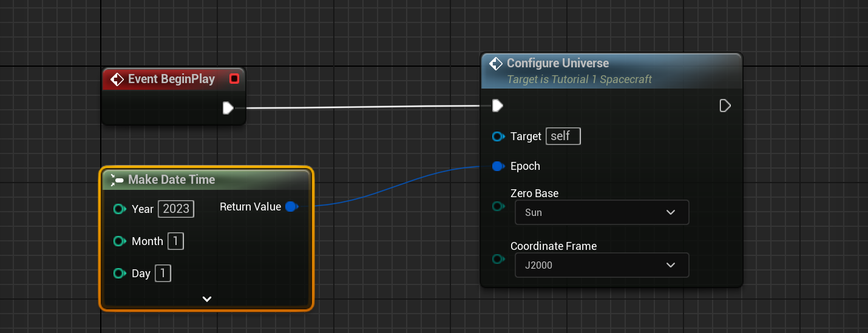Click the Epoch pin label
The width and height of the screenshot is (868, 333).
[525, 166]
